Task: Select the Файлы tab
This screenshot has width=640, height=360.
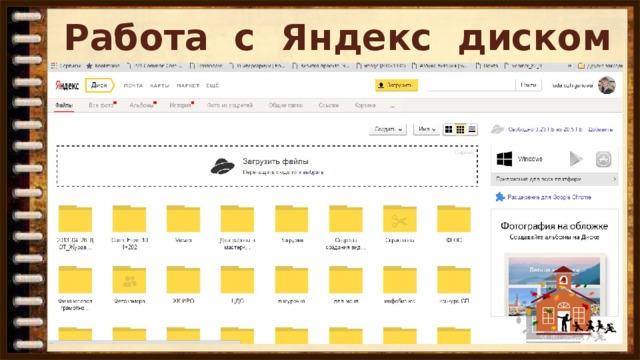Action: click(64, 105)
